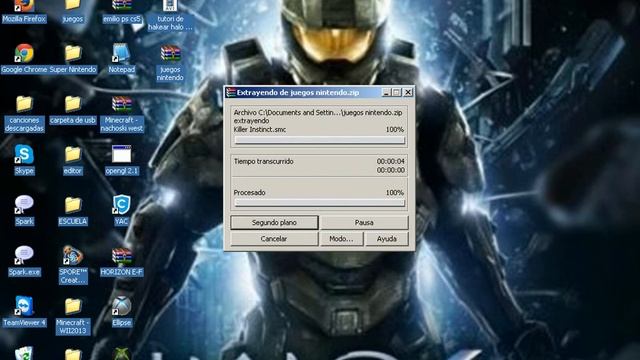This screenshot has width=640, height=360.
Task: Click the Procesado total progress bar
Action: [x=320, y=203]
